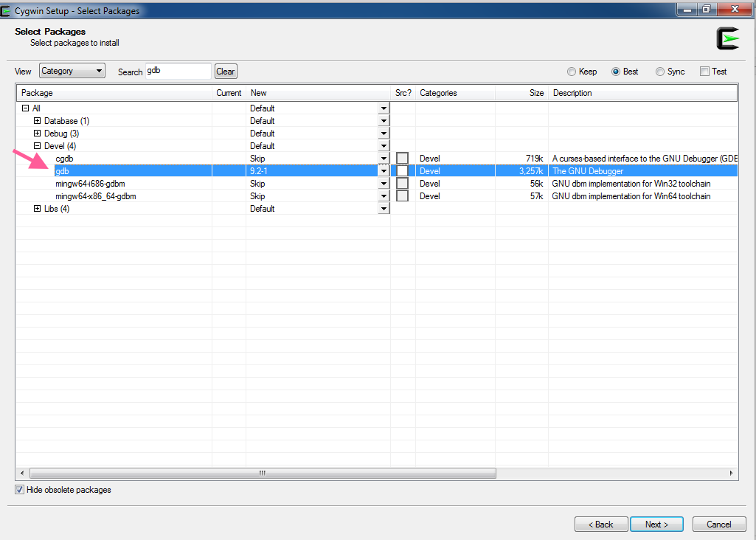Open version dropdown for Database row

(384, 120)
